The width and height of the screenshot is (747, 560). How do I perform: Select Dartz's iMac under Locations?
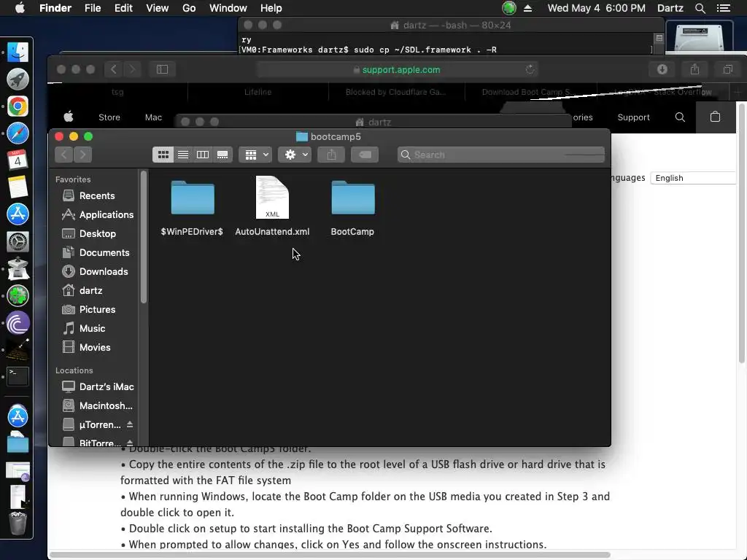pyautogui.click(x=98, y=386)
